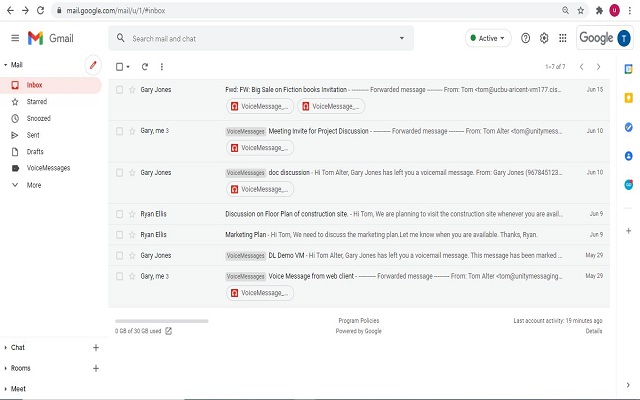The height and width of the screenshot is (400, 640).
Task: Open Contacts side panel icon
Action: tap(629, 156)
